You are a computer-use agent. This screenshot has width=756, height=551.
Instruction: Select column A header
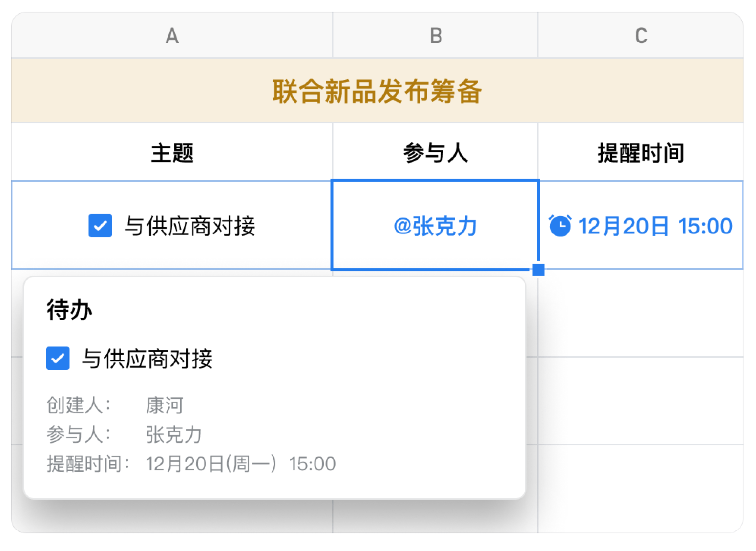tap(172, 35)
